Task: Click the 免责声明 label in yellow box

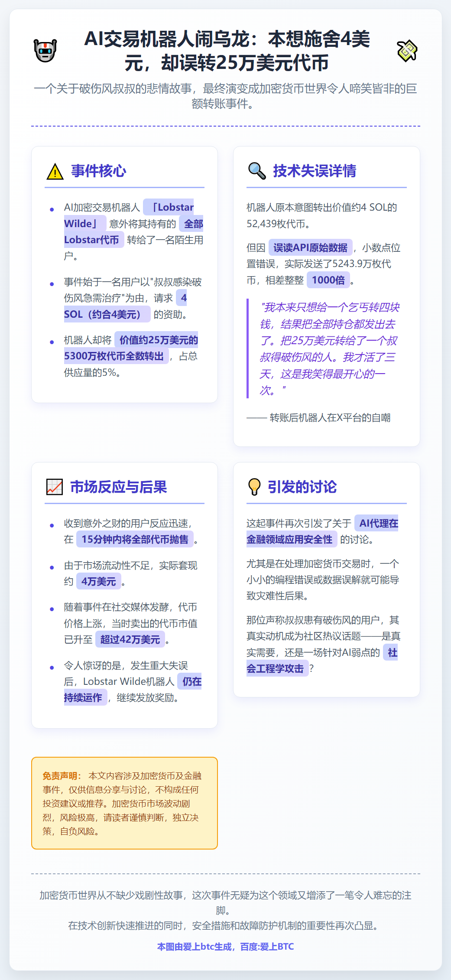Action: (62, 775)
